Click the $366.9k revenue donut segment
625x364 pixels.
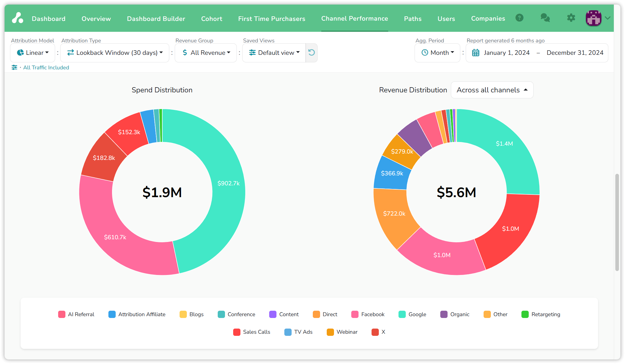(392, 174)
